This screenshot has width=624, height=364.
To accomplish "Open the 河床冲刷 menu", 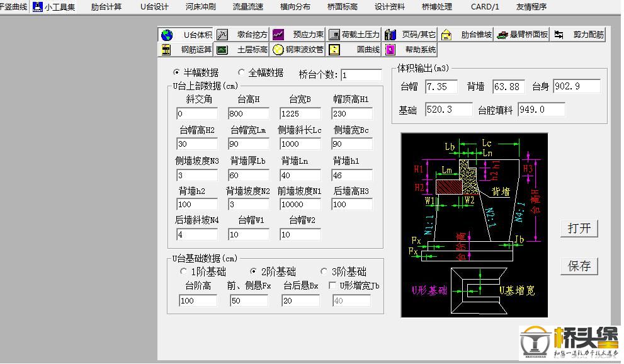I will pyautogui.click(x=201, y=7).
